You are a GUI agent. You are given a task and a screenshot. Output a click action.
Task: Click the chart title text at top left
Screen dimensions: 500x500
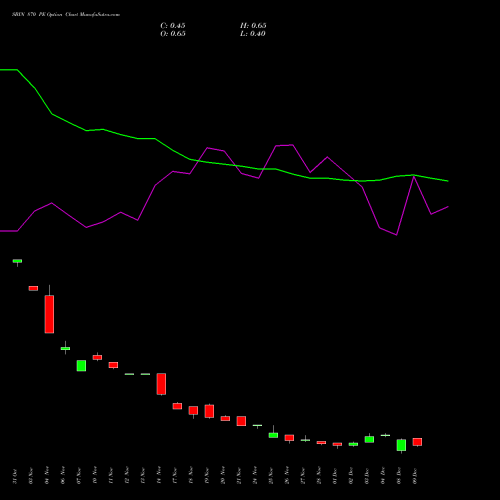click(x=66, y=15)
